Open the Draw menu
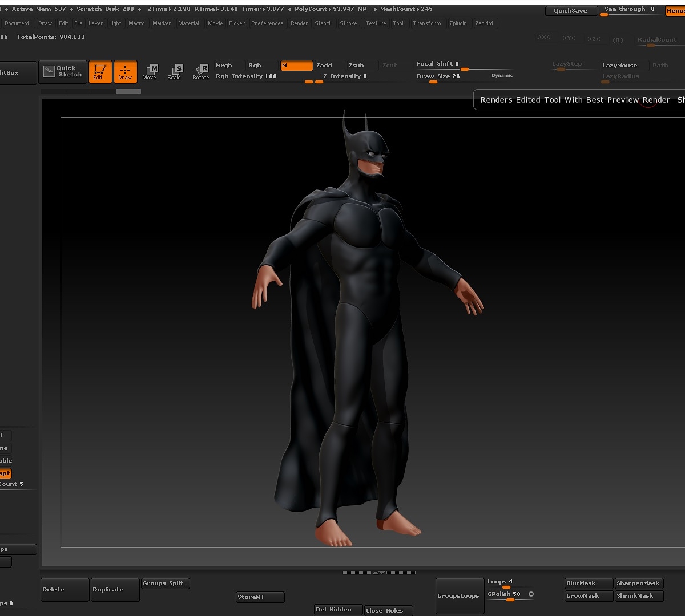Screen dimensions: 685x616 coord(45,23)
